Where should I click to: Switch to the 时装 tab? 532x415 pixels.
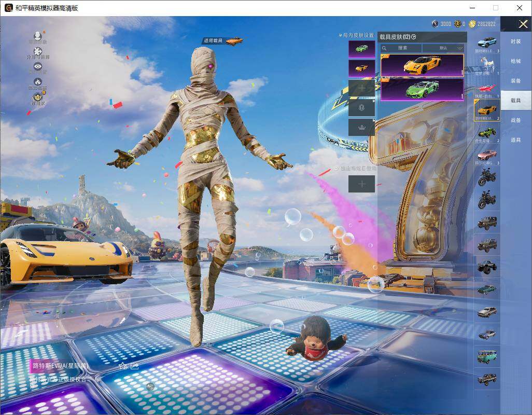point(516,41)
